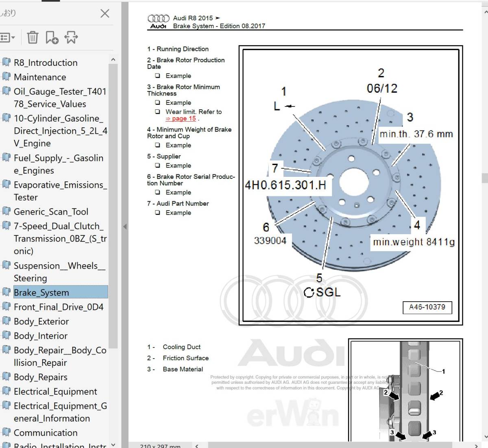Open the Front_Final_Drive_0D4 bookmark
This screenshot has width=488, height=448.
[x=59, y=307]
